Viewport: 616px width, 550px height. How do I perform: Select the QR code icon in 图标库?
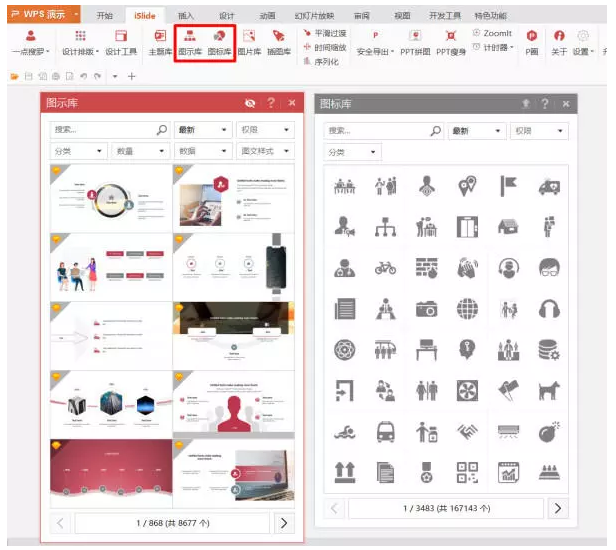click(x=467, y=472)
